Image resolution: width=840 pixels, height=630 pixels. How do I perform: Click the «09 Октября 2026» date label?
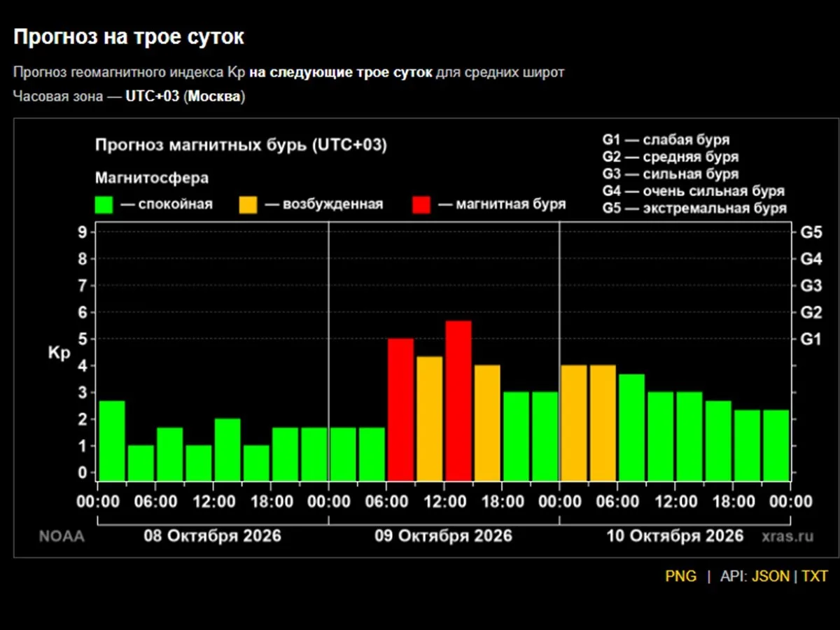(444, 536)
